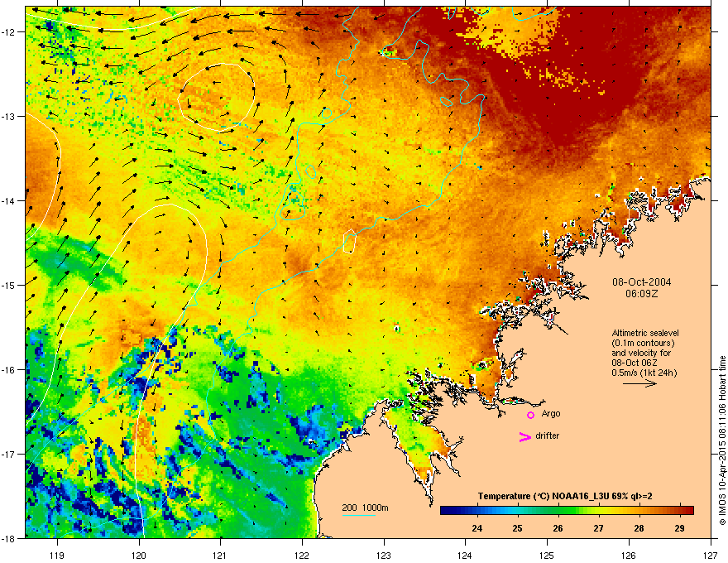The height and width of the screenshot is (563, 728).
Task: Click the -18 latitude axis label
Action: 9,538
